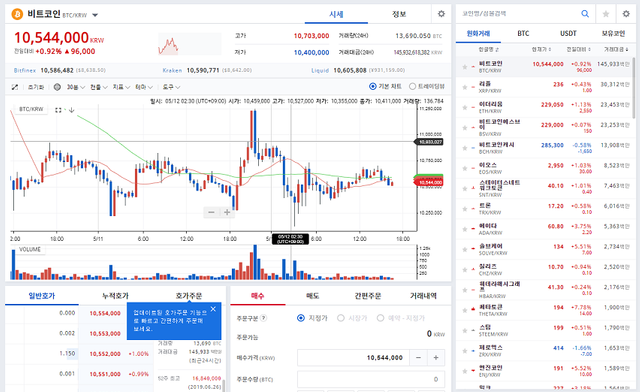Open the 캔들 chart type dropdown
Image resolution: width=640 pixels, height=392 pixels.
pyautogui.click(x=98, y=87)
